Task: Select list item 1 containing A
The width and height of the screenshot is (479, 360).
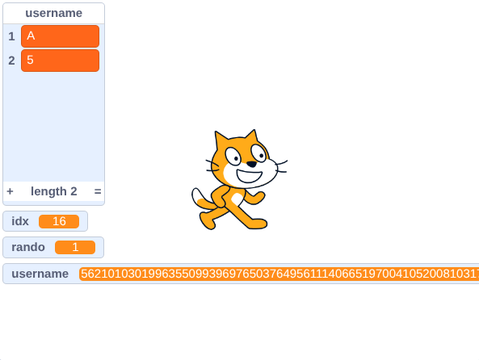Action: 60,36
